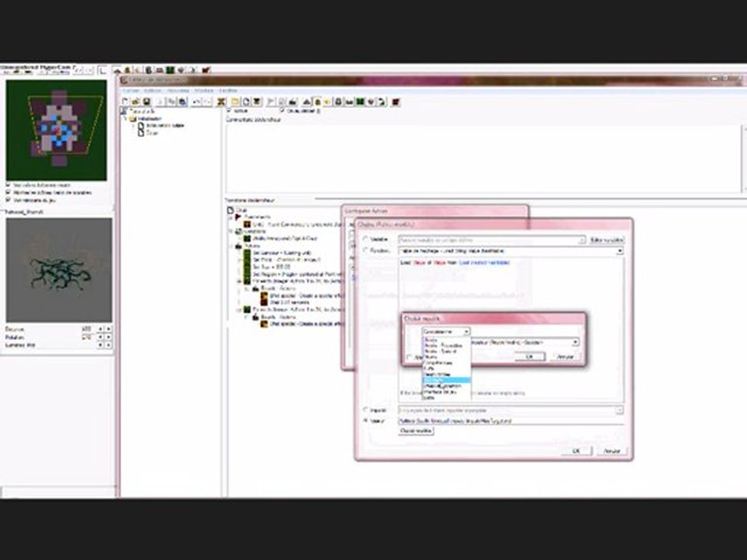Click the Rotation value field in left panel
Screen dimensions: 747x560
click(87, 337)
